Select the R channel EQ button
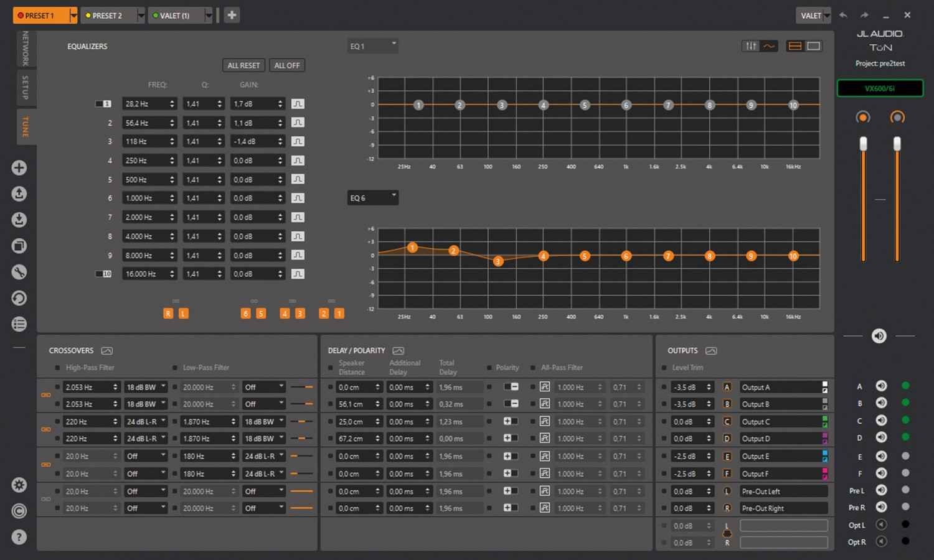Viewport: 934px width, 560px height. coord(168,314)
